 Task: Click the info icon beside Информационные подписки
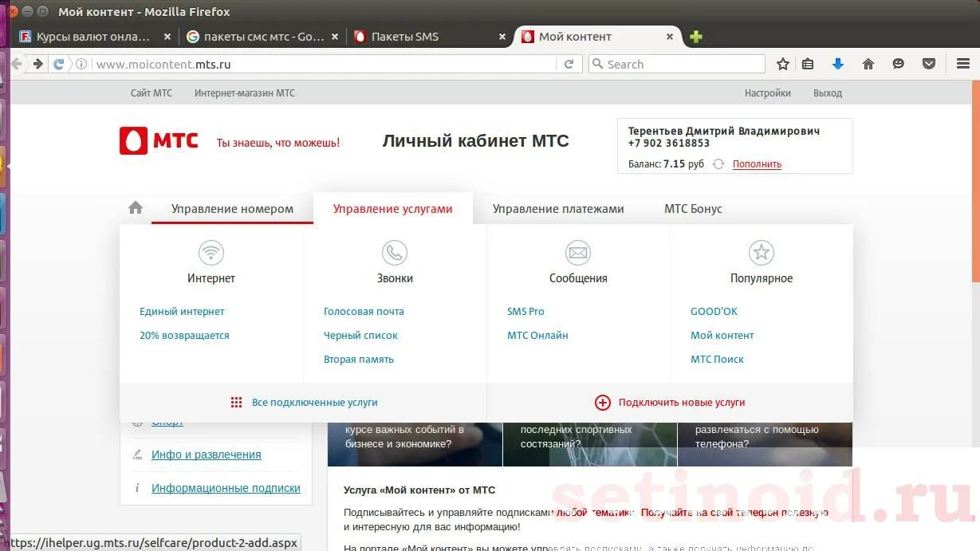point(137,488)
